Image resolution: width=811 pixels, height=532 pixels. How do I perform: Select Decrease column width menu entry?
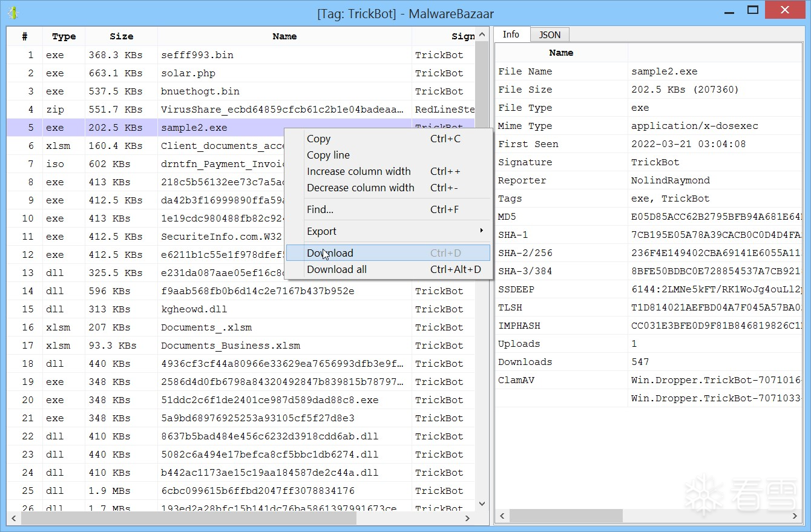(x=387, y=188)
